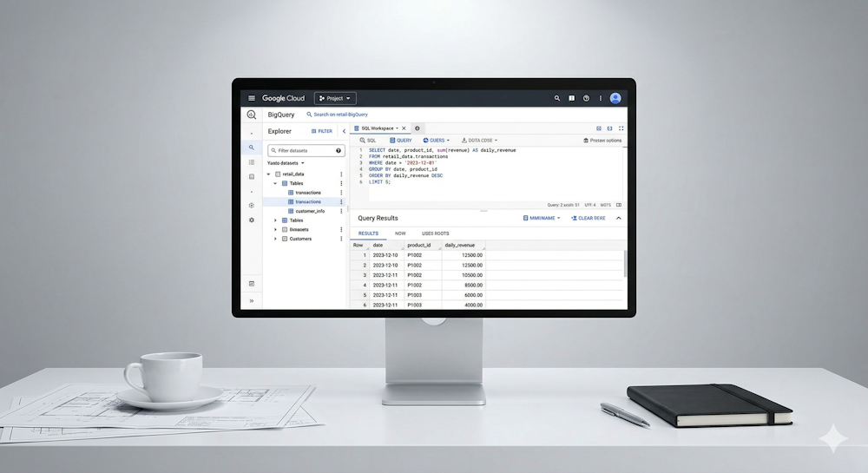868x473 pixels.
Task: Select the highlighted transactions table
Action: point(308,201)
